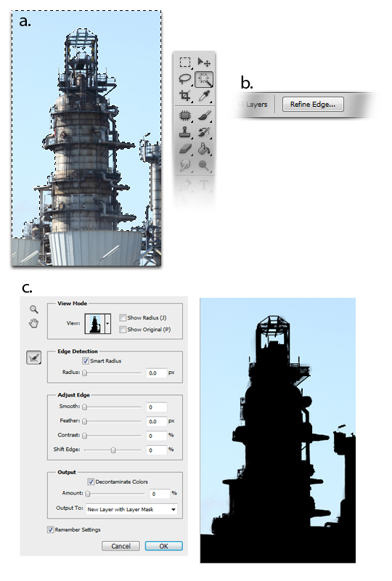Select the Clone Stamp tool
392x581 pixels.
[x=185, y=132]
